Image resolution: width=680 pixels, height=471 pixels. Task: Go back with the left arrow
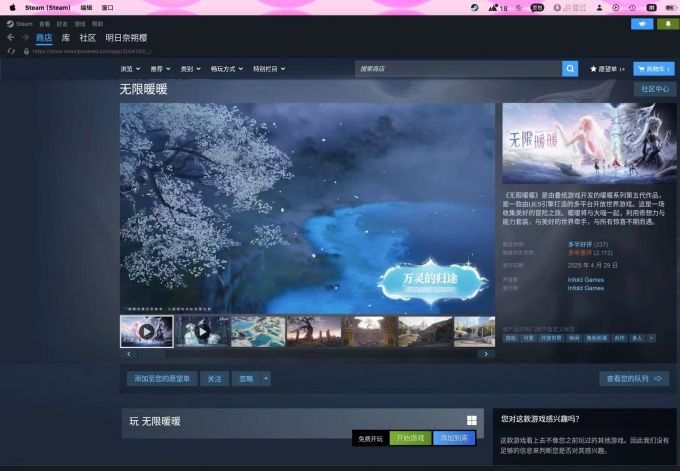click(11, 38)
